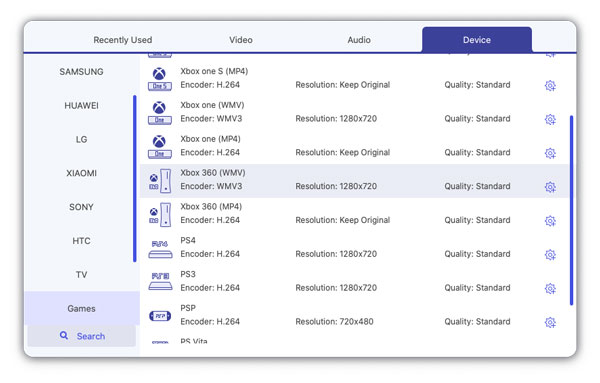Click the profile list vertical scrollbar
The height and width of the screenshot is (383, 600).
click(571, 210)
